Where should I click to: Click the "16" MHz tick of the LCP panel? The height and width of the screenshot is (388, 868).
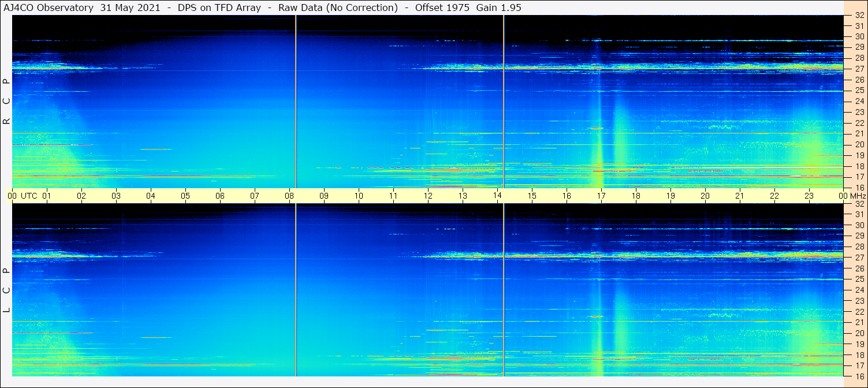[x=859, y=376]
